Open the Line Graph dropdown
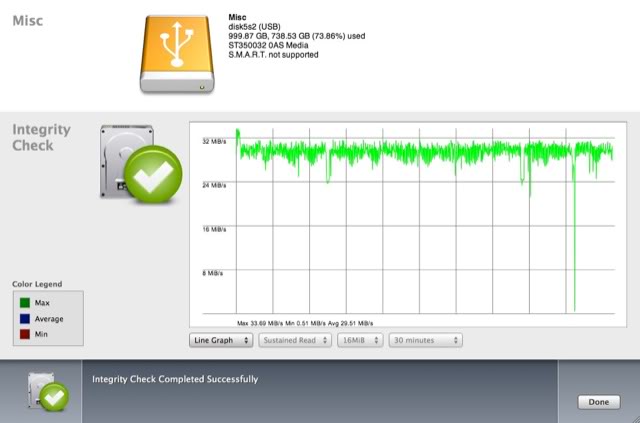 [221, 340]
